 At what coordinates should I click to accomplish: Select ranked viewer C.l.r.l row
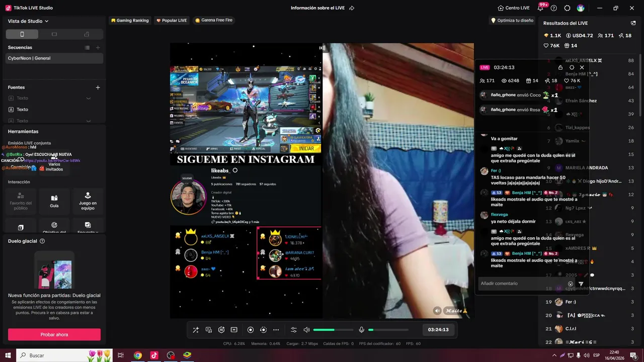(591, 329)
